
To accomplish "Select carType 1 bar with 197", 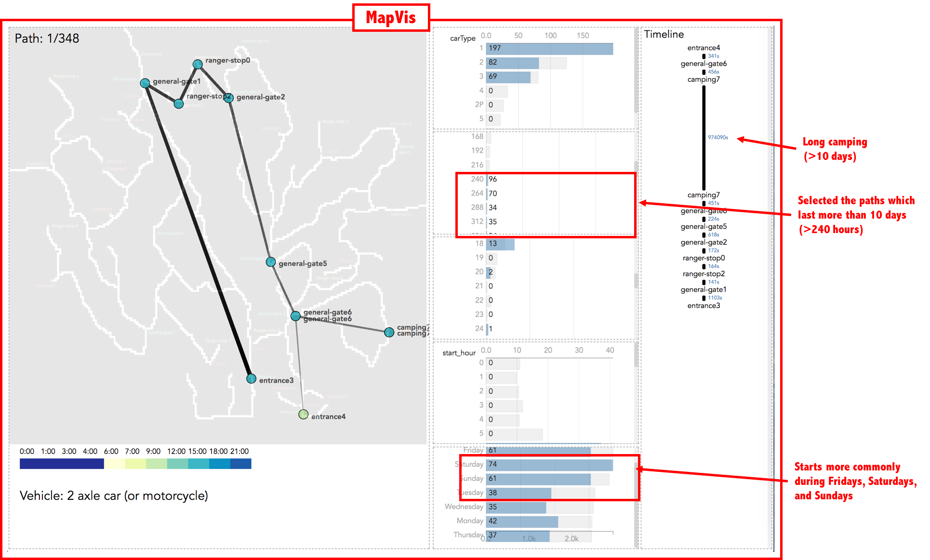I will [549, 49].
